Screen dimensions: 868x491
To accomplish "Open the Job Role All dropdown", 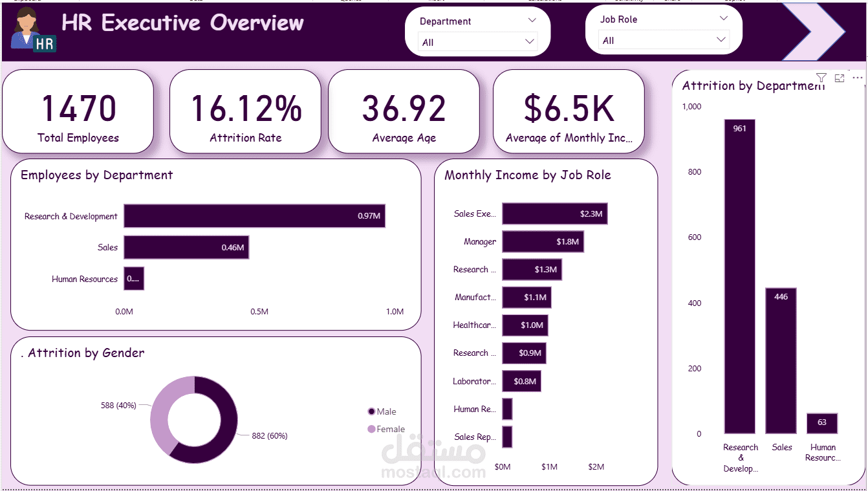I will tap(664, 40).
